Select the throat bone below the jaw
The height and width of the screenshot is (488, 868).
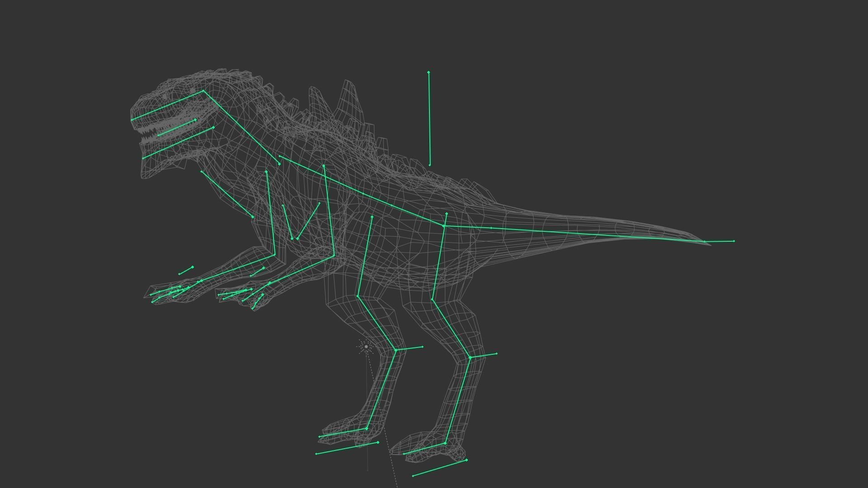(x=227, y=194)
